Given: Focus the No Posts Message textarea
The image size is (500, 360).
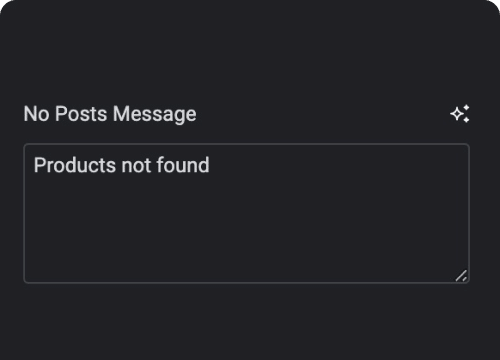Looking at the screenshot, I should coord(247,213).
